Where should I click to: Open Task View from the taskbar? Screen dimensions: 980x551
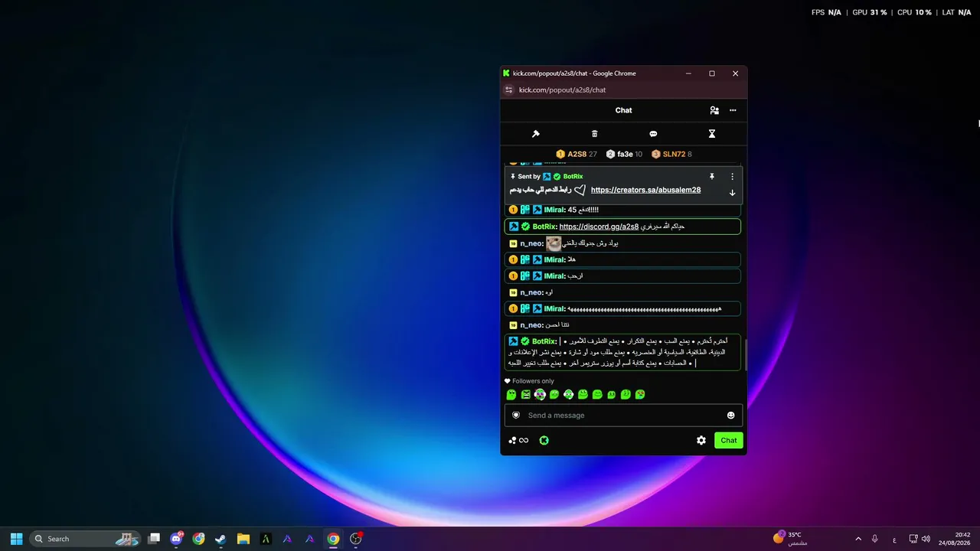pos(154,539)
